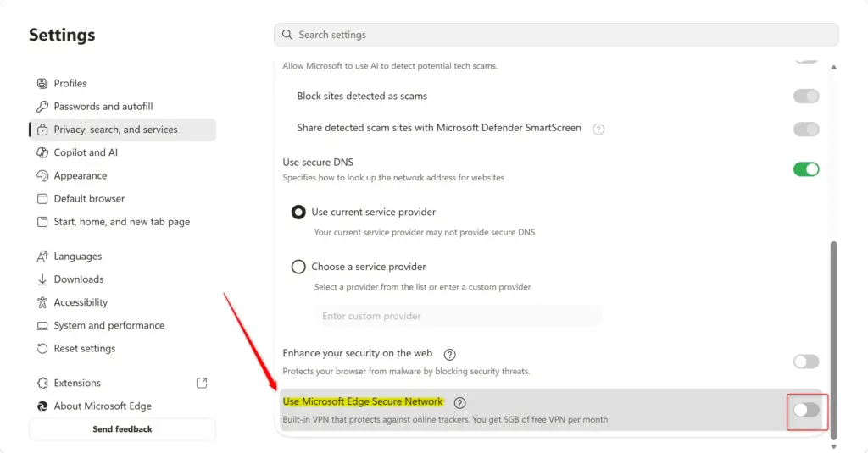868x453 pixels.
Task: Click the key icon beside Passwords and autofill
Action: [x=42, y=106]
